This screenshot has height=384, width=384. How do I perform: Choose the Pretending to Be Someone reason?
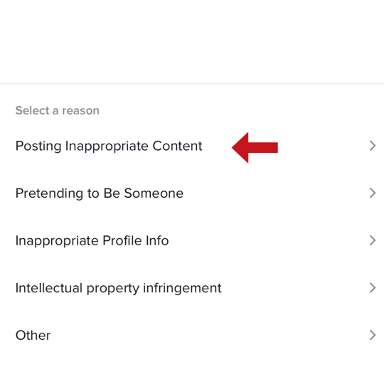click(x=99, y=193)
